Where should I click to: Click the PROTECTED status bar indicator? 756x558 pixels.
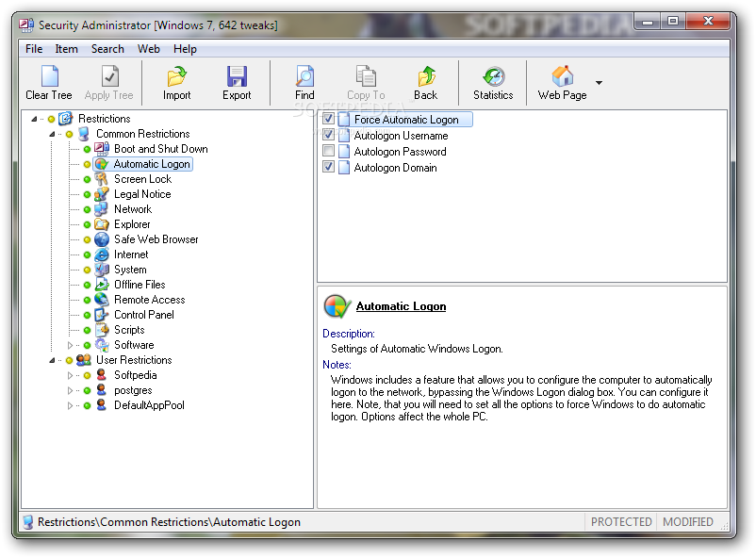pos(621,522)
